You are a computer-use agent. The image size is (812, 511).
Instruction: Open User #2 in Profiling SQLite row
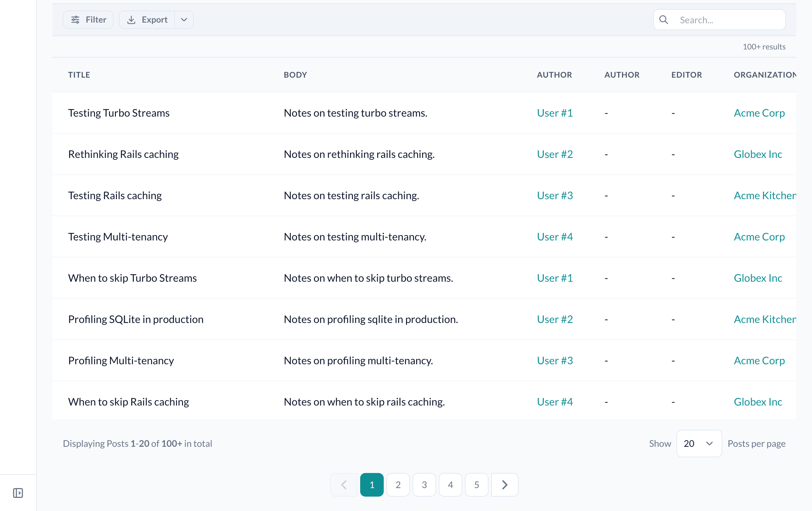[555, 319]
